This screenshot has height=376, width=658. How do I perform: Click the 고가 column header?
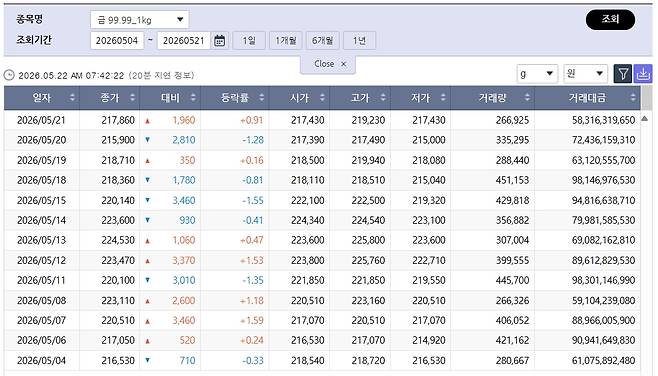coord(360,98)
